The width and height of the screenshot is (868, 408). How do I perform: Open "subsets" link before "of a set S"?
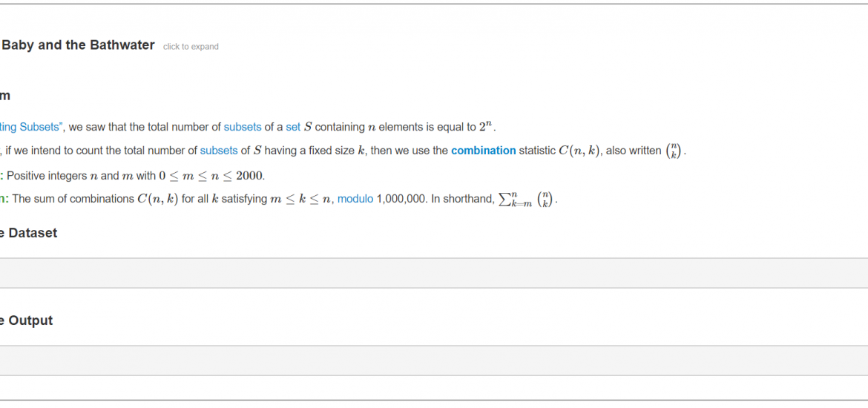(x=243, y=127)
